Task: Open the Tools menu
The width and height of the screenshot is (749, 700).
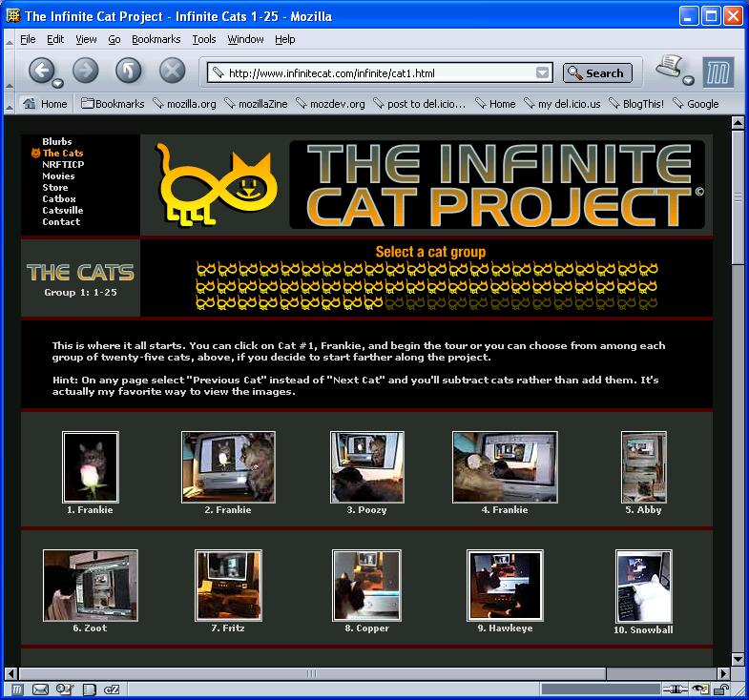Action: tap(204, 39)
